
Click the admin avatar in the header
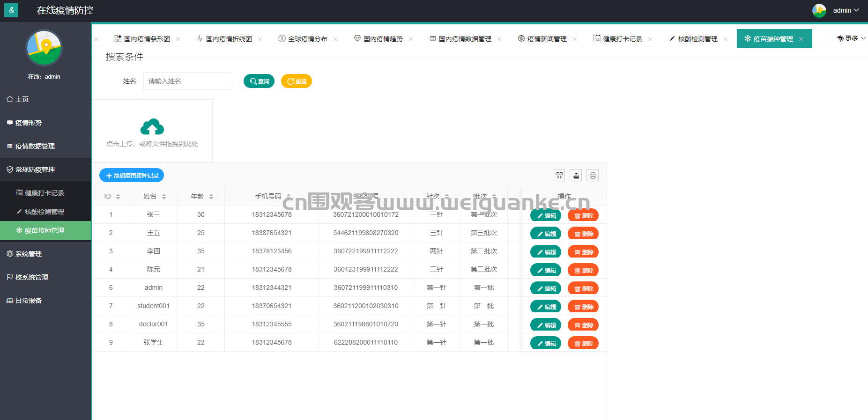pos(819,10)
